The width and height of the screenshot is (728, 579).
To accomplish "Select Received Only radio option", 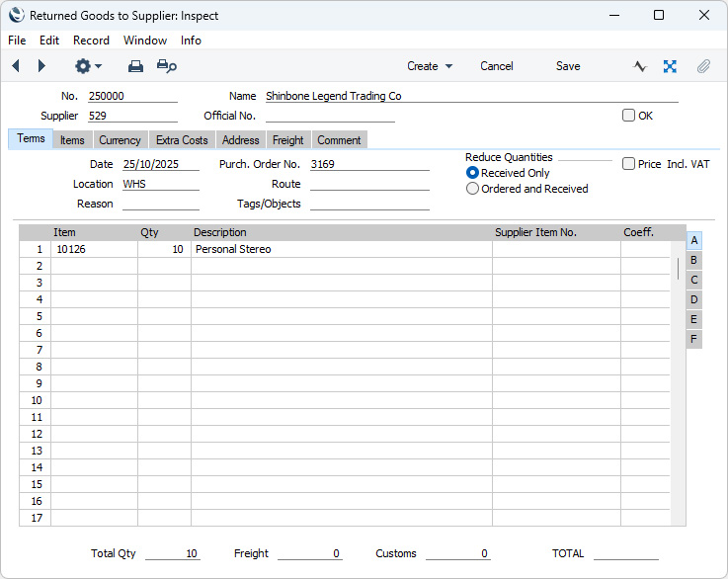I will click(472, 173).
